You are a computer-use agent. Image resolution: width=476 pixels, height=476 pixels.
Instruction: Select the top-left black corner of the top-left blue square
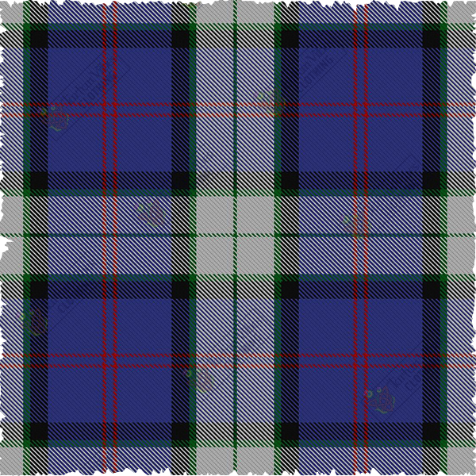tap(39, 39)
